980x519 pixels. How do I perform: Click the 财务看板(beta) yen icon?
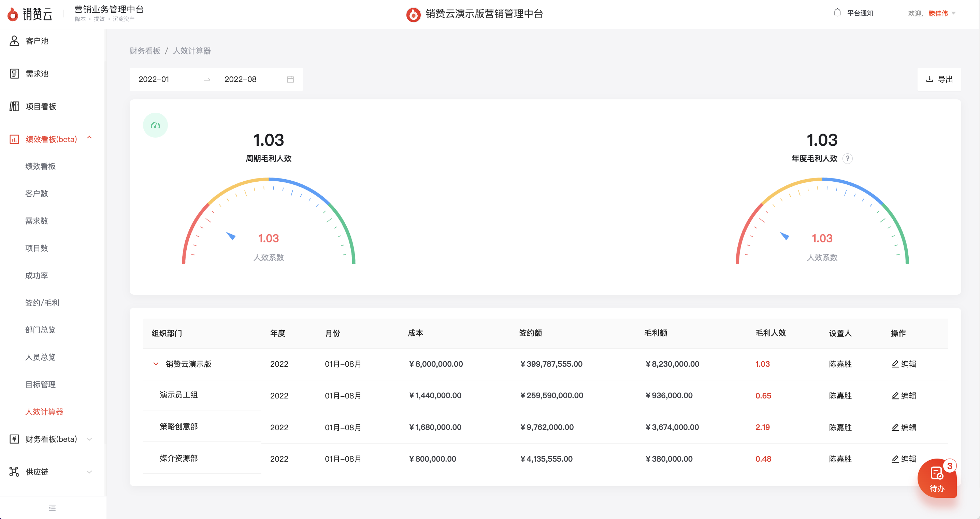tap(14, 439)
